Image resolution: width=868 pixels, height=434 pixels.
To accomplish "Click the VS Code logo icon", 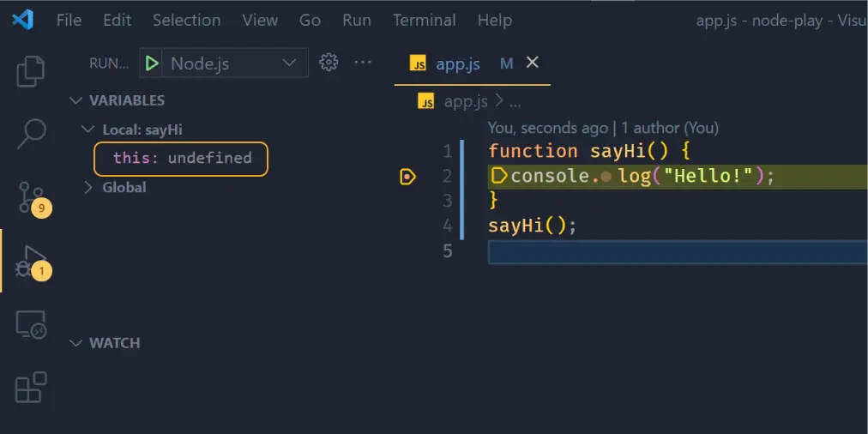I will click(22, 21).
